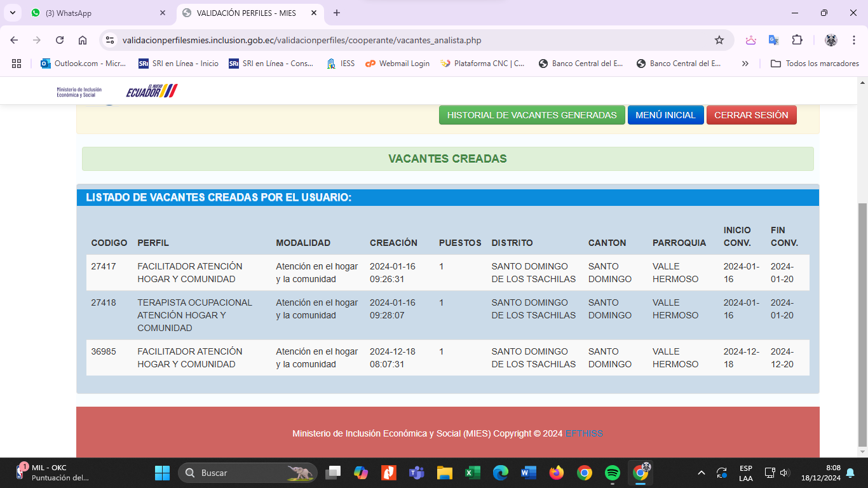The width and height of the screenshot is (868, 488).
Task: Open a new browser tab
Action: click(x=337, y=13)
